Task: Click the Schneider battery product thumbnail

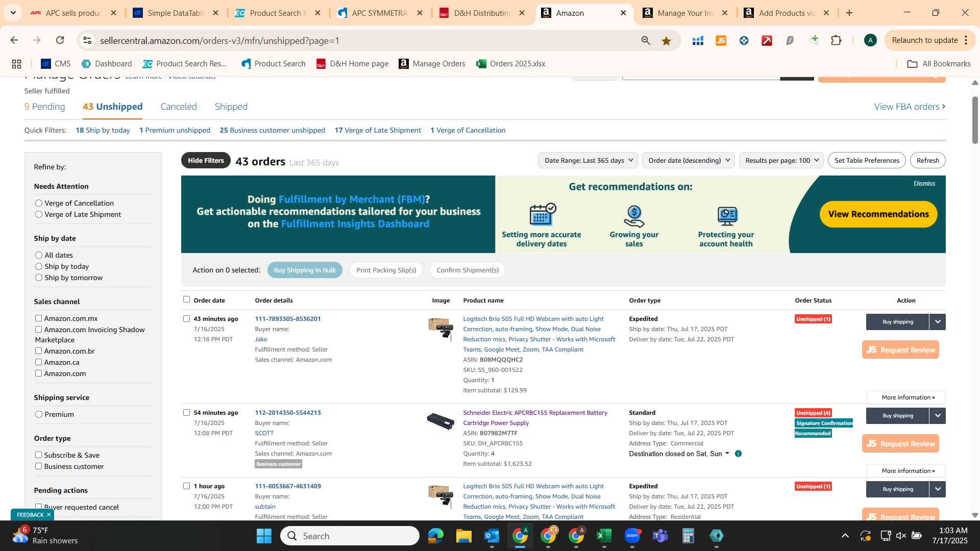Action: point(440,421)
